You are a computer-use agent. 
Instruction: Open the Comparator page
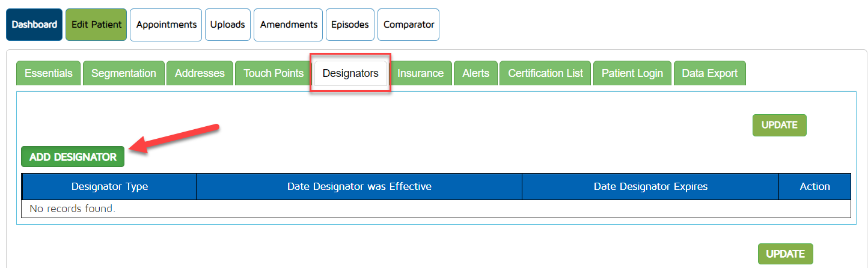(409, 25)
